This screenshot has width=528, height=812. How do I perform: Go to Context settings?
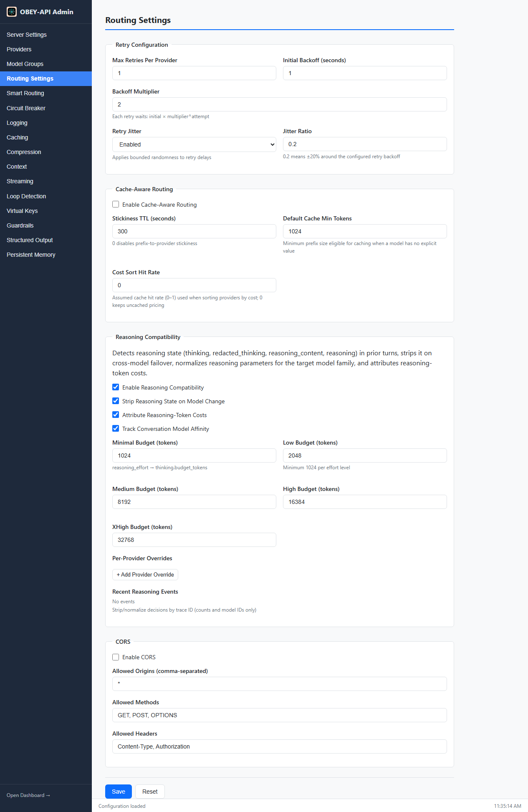[x=46, y=167]
